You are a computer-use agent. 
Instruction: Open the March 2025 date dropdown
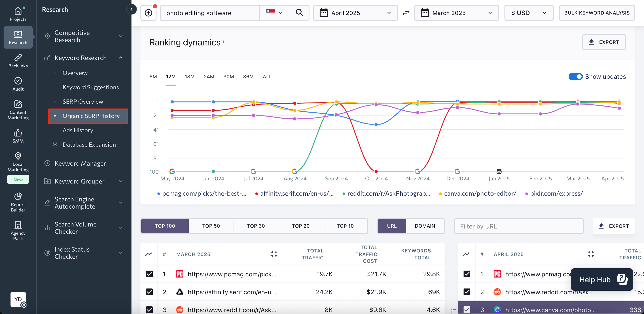pyautogui.click(x=456, y=13)
